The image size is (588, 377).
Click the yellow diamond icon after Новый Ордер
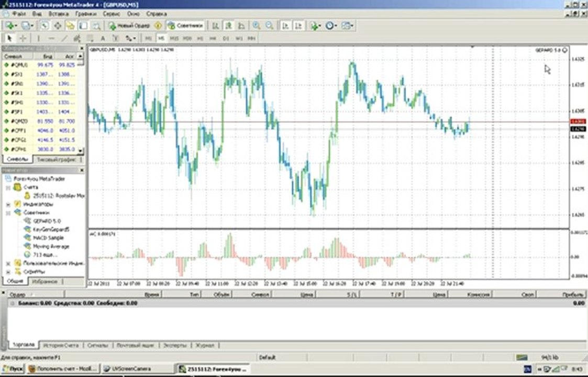158,26
